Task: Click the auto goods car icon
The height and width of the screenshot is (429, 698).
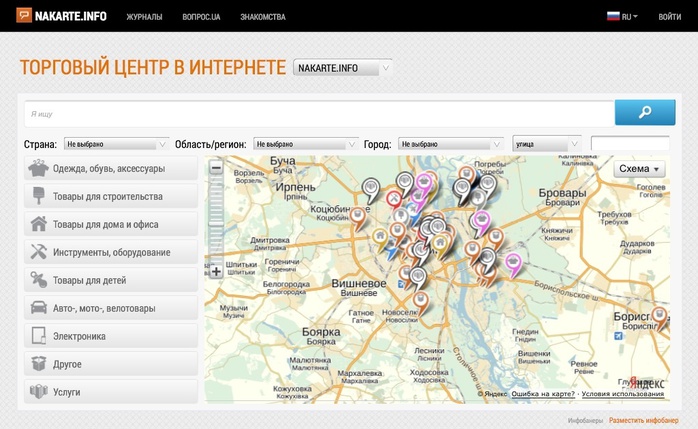Action: (x=39, y=308)
